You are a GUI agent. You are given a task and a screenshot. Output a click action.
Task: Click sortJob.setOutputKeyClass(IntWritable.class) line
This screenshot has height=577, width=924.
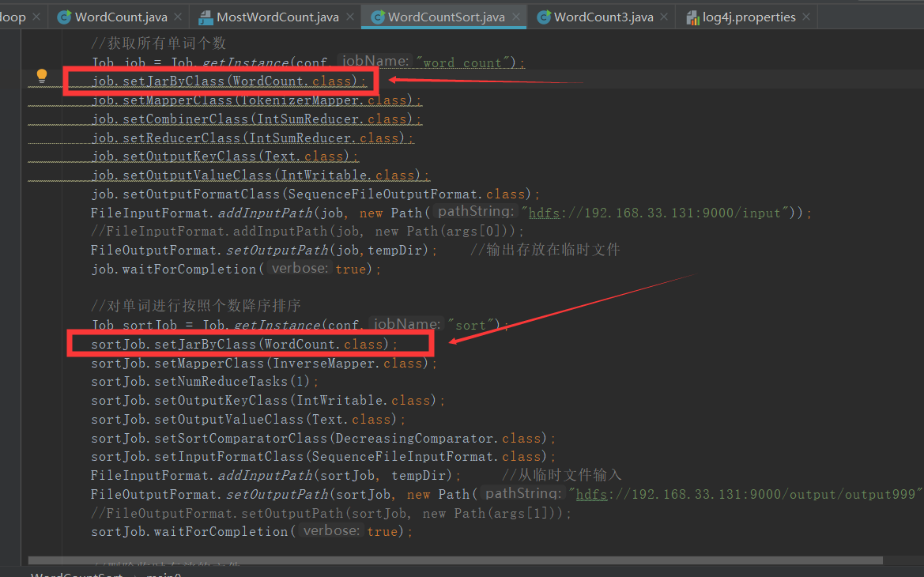click(268, 400)
